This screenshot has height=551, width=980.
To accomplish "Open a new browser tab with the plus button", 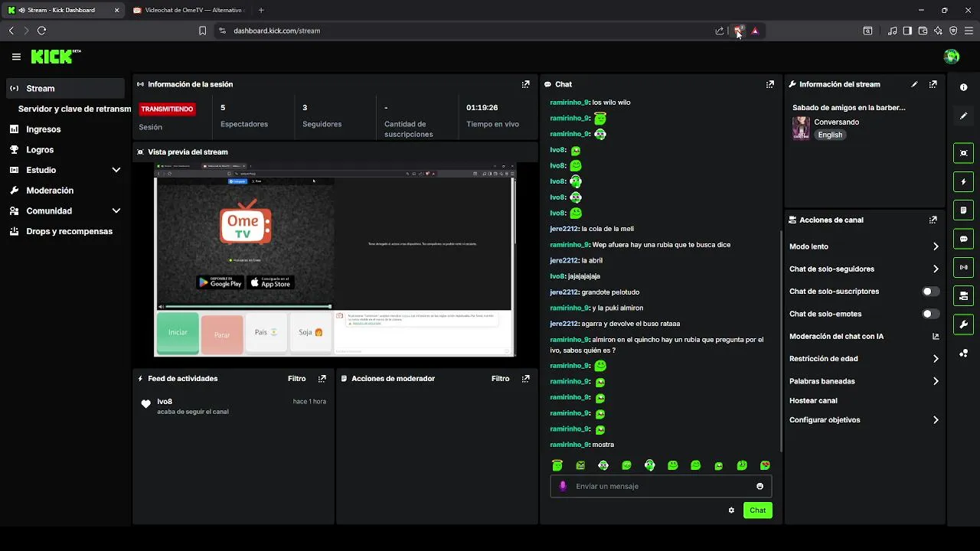I will (261, 10).
